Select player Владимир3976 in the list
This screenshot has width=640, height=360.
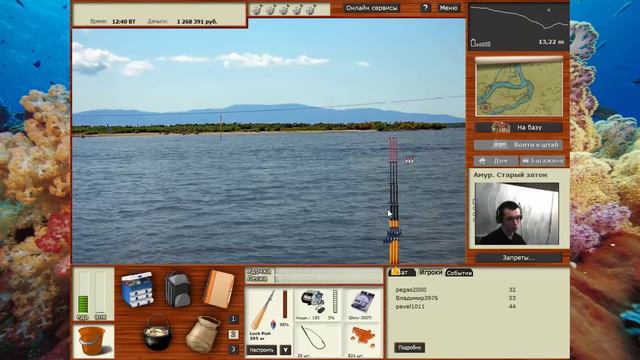click(x=417, y=298)
